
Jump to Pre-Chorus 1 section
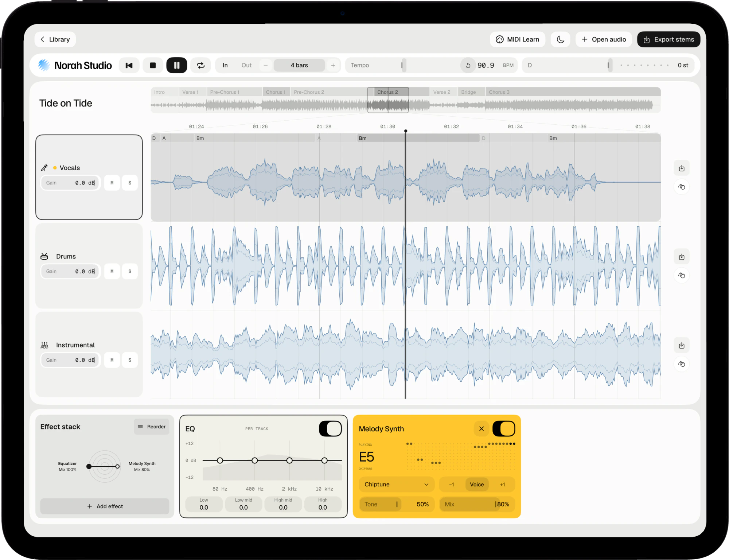pyautogui.click(x=235, y=92)
